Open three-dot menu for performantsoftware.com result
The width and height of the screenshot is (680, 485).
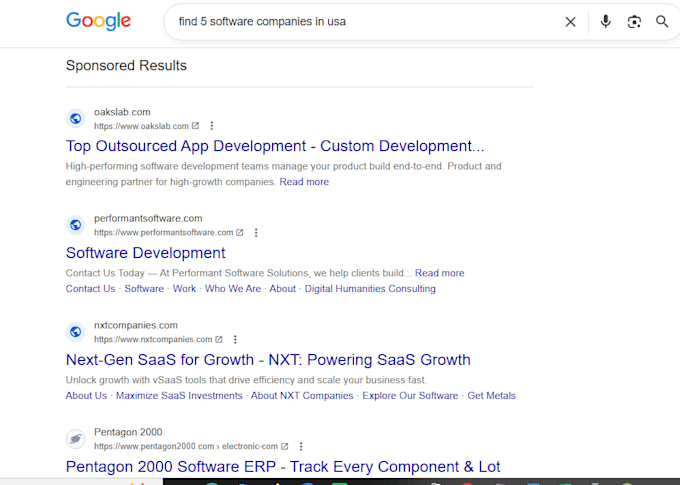[256, 233]
